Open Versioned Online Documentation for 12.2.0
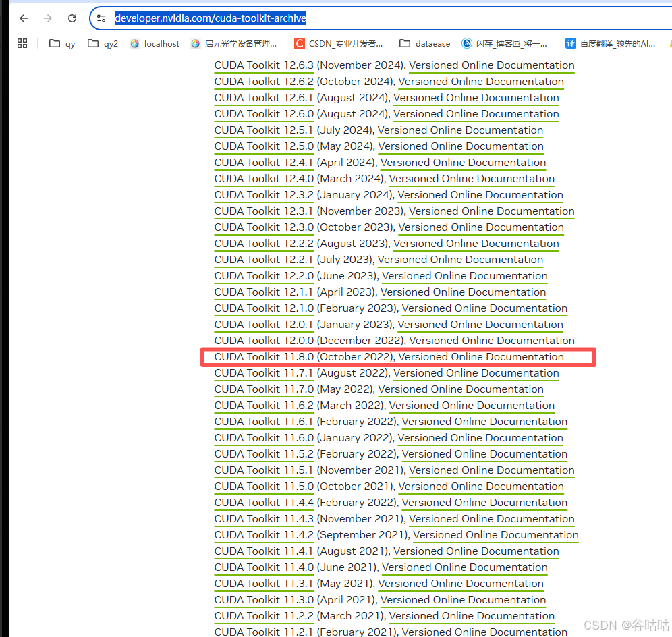 [465, 276]
